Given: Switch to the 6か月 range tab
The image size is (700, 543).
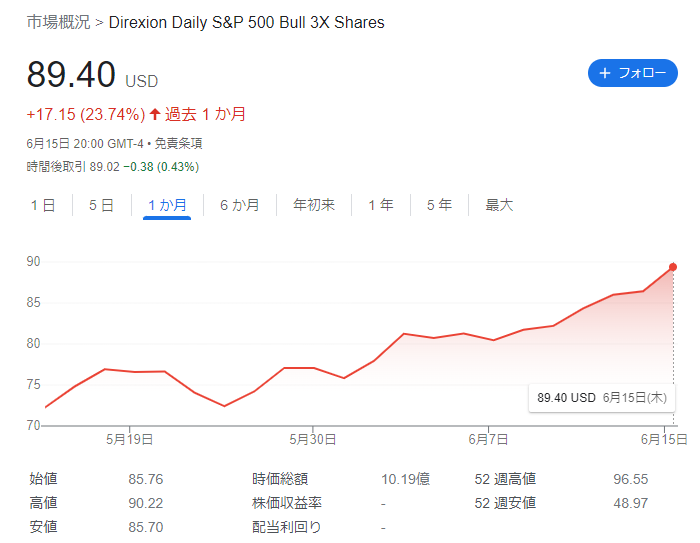Looking at the screenshot, I should (x=240, y=205).
